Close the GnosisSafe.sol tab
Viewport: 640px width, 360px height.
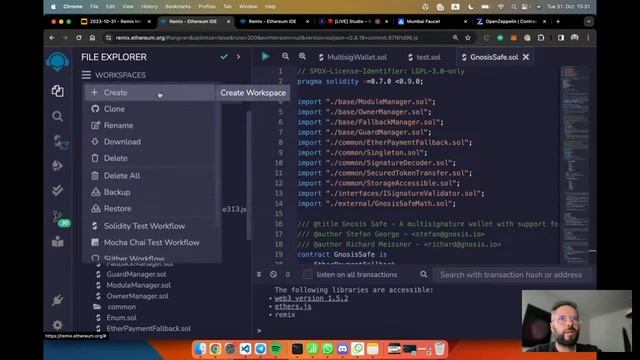tap(526, 57)
